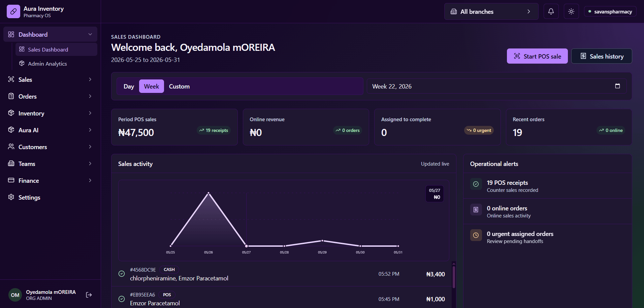Click the 05/26 peak chart point
The image size is (644, 308).
click(208, 193)
